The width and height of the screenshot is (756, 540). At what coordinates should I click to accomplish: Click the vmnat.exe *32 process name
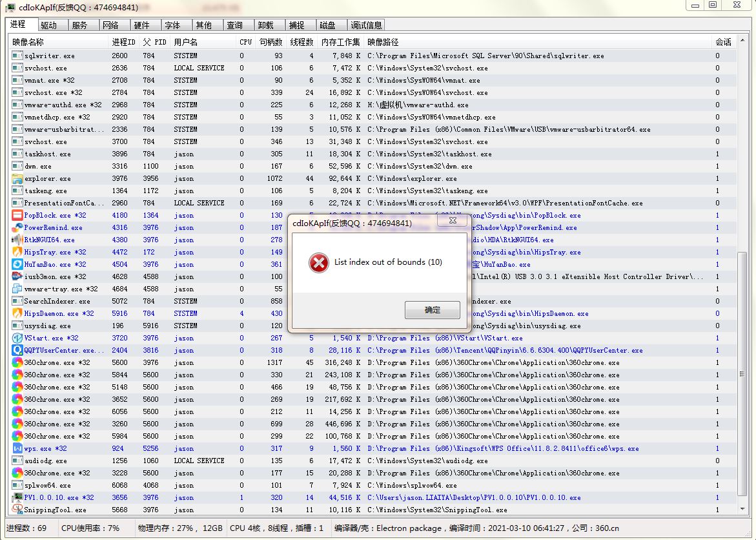pos(49,80)
